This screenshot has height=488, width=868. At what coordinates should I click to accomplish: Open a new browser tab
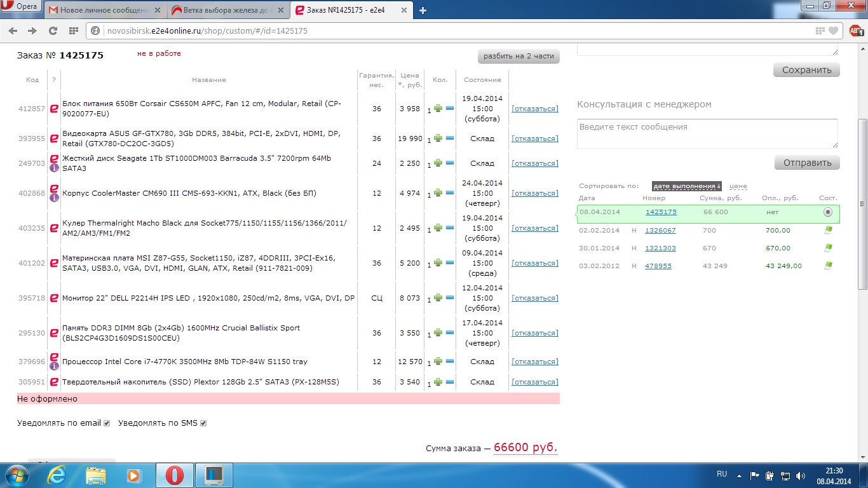click(x=423, y=10)
